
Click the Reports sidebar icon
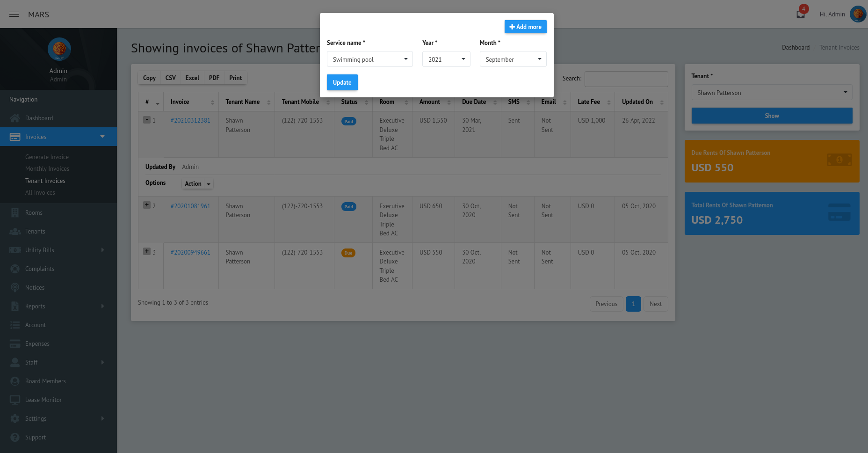coord(15,306)
